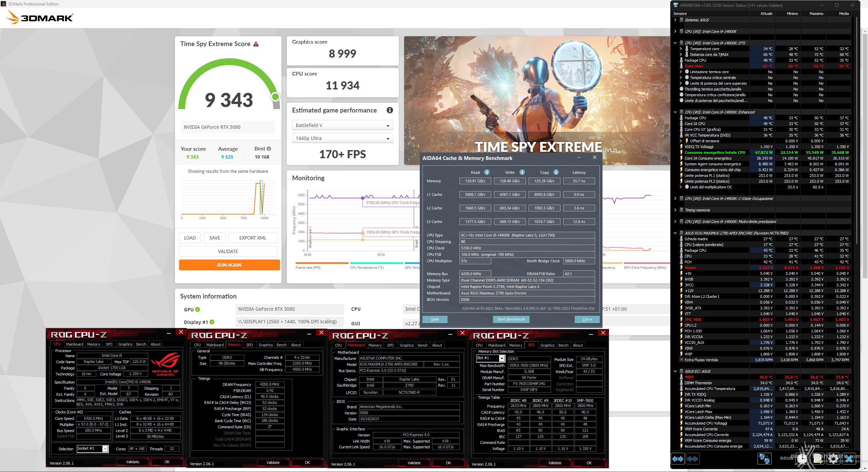Expand Temperature core sensor row

[x=681, y=49]
